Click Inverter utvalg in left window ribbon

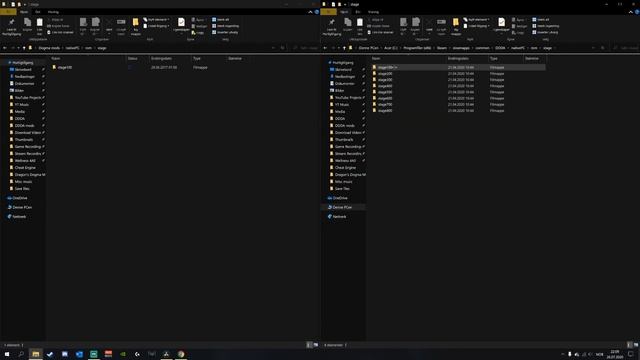225,32
